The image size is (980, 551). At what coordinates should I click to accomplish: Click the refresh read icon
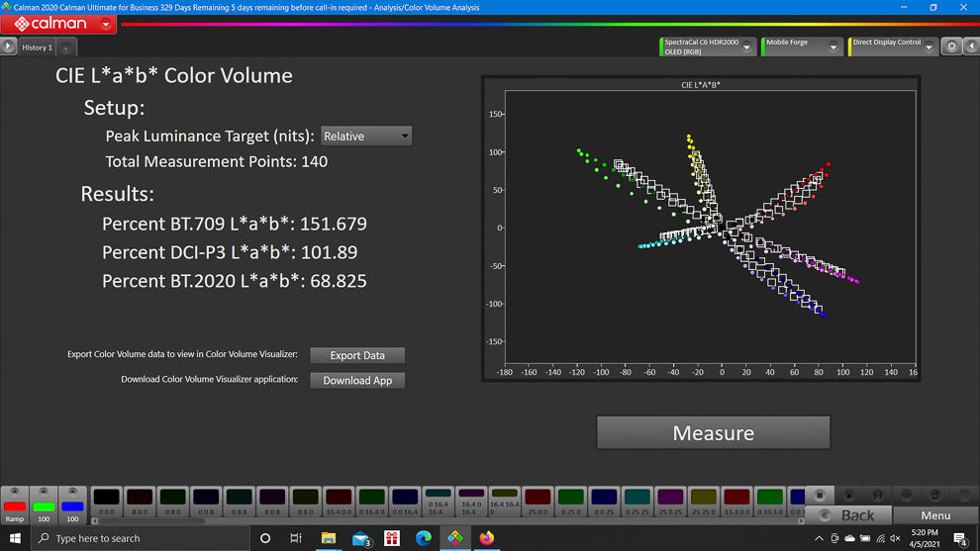pyautogui.click(x=935, y=496)
